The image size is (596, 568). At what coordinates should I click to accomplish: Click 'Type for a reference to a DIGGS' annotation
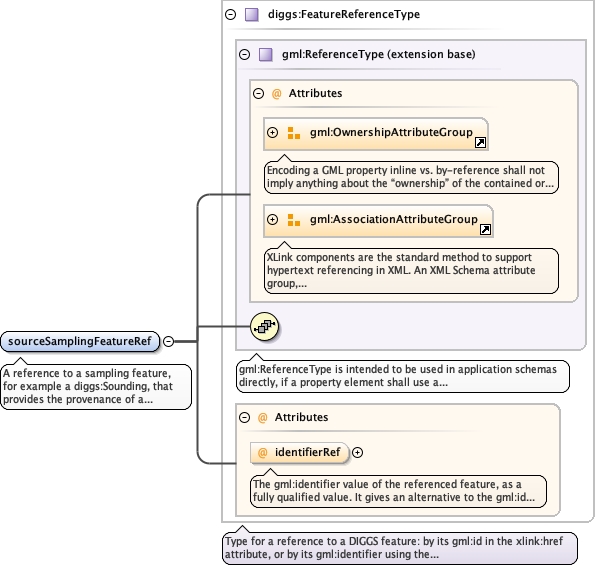pos(400,548)
